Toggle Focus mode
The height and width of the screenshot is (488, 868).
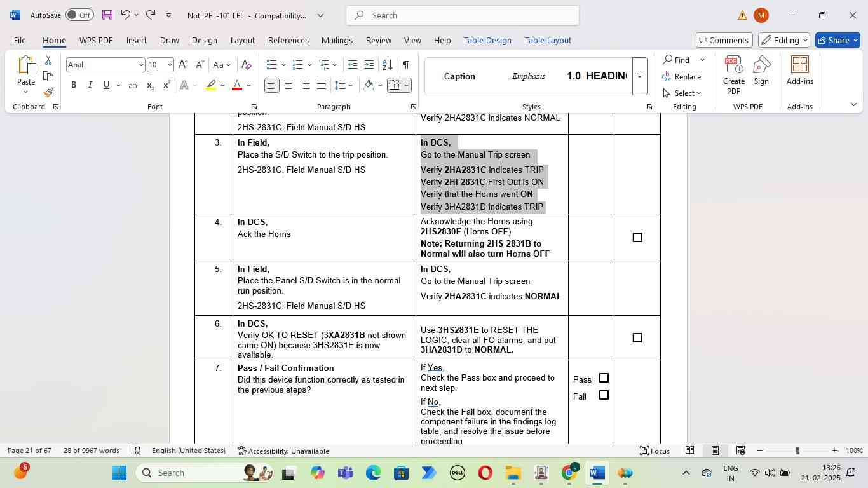click(654, 451)
